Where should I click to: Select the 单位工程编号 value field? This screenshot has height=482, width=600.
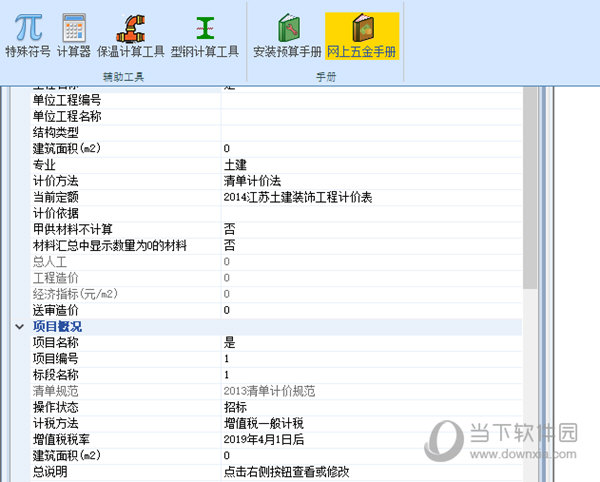372,101
